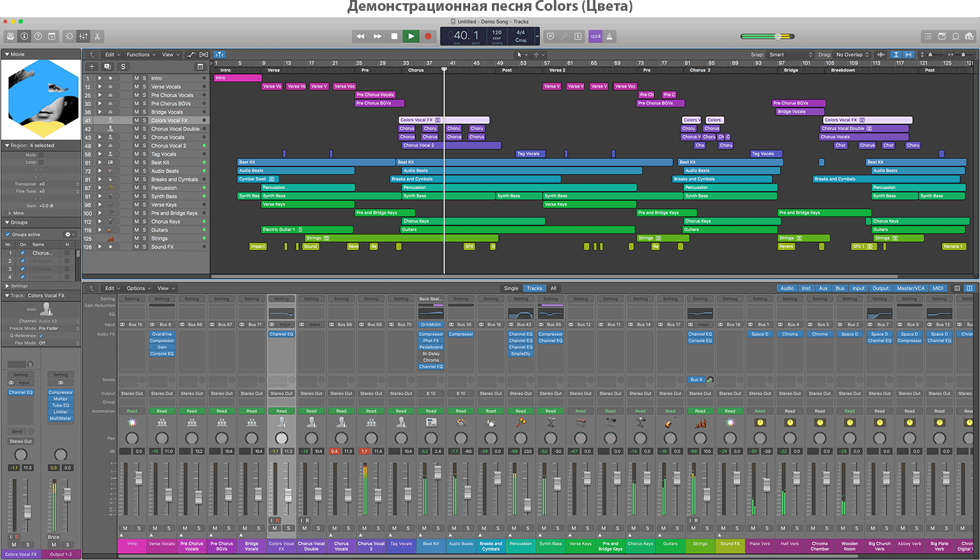
Task: Solo the Strings track
Action: point(144,238)
